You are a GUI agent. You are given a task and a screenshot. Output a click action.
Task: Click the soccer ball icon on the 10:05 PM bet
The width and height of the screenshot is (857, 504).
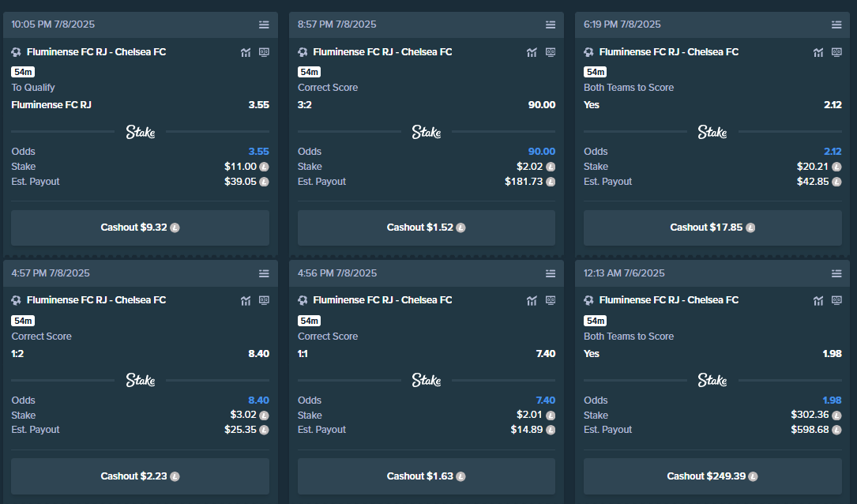coord(17,52)
